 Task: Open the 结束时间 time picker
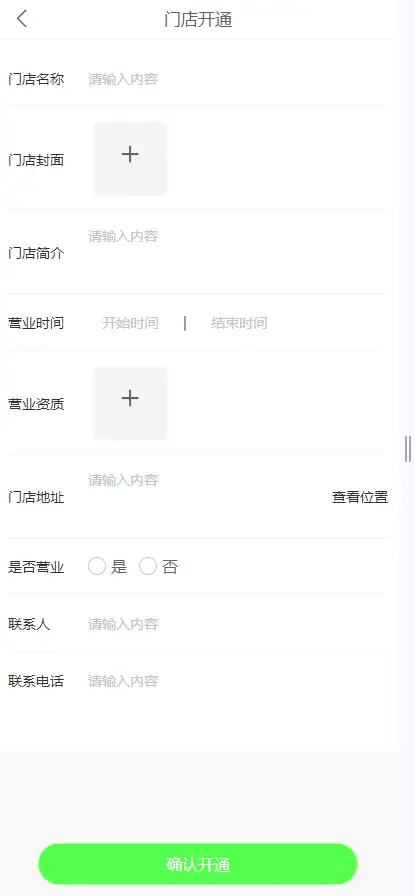pyautogui.click(x=239, y=323)
